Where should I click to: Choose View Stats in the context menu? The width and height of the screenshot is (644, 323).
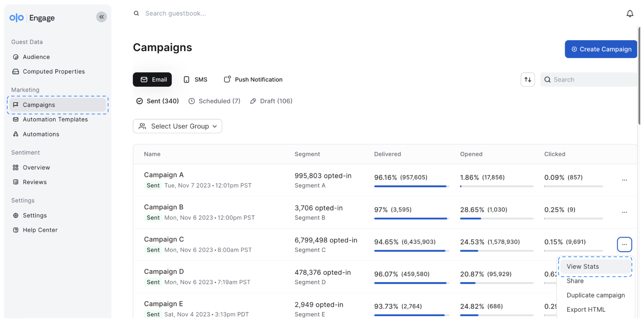coord(595,266)
